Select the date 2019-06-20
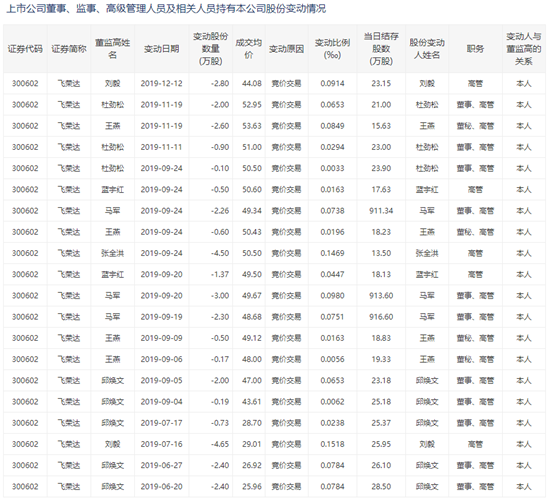The height and width of the screenshot is (503, 554). [161, 486]
